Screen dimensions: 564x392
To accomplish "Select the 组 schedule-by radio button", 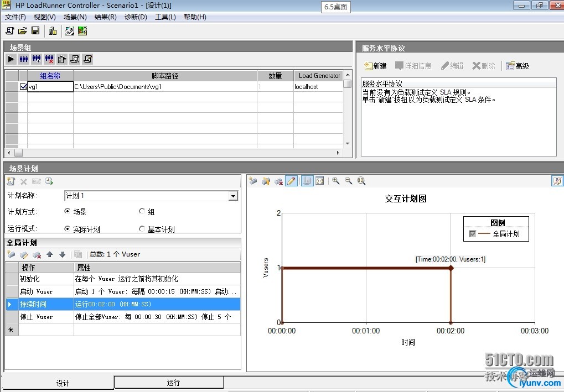I will (x=142, y=211).
